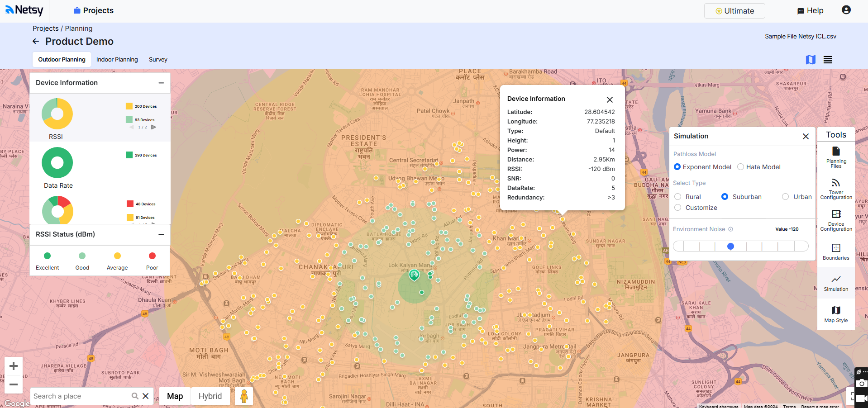The width and height of the screenshot is (868, 408).
Task: Adjust the Environment Noise slider handle
Action: click(730, 246)
